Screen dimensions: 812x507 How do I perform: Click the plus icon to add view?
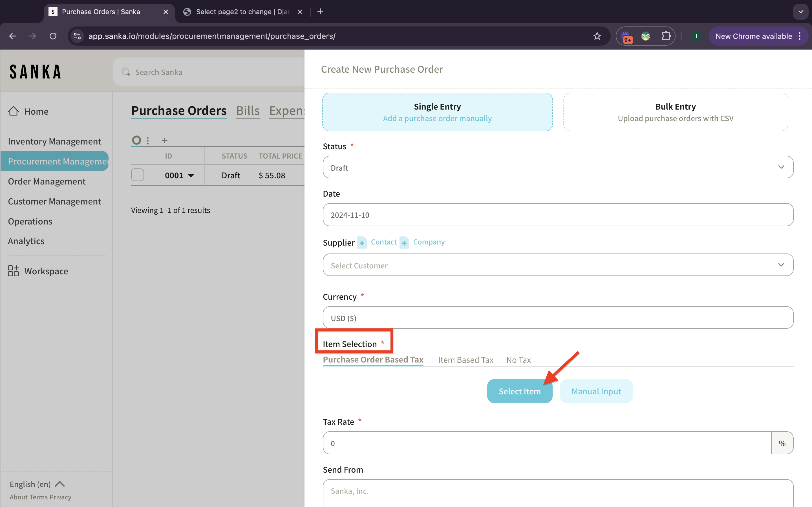(164, 141)
